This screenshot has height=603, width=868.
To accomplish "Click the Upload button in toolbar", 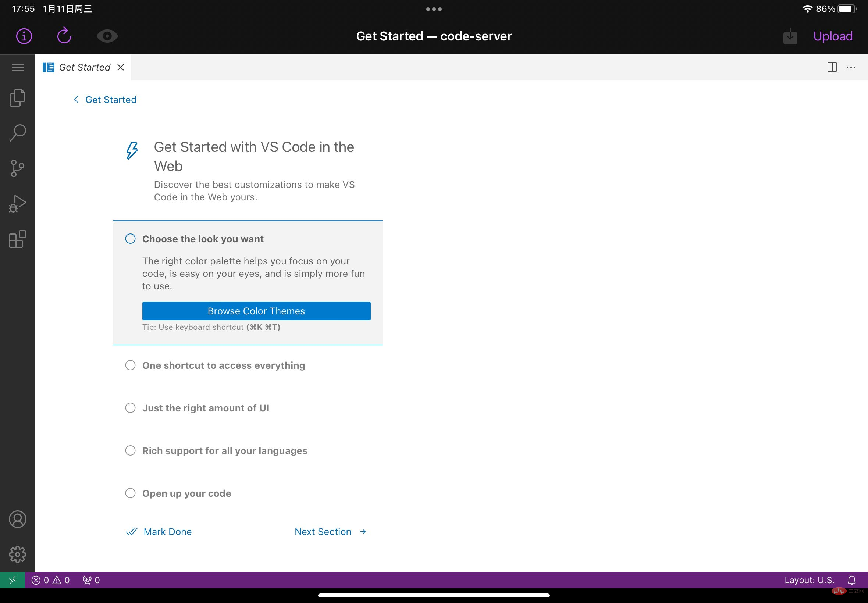I will 832,36.
